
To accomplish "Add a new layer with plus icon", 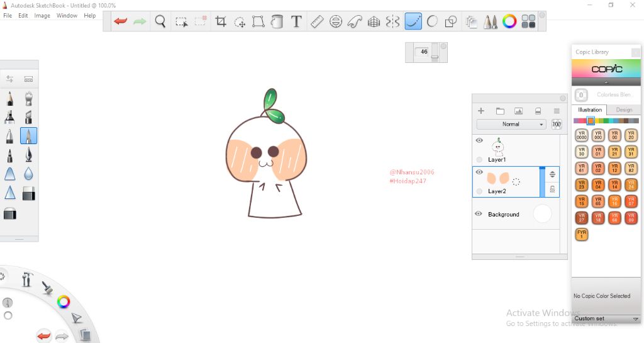I will click(x=481, y=111).
